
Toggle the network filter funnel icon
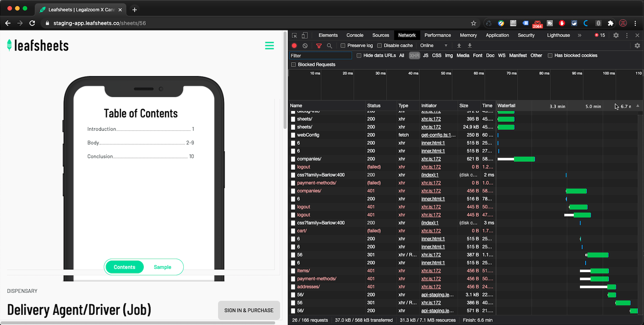coord(319,45)
